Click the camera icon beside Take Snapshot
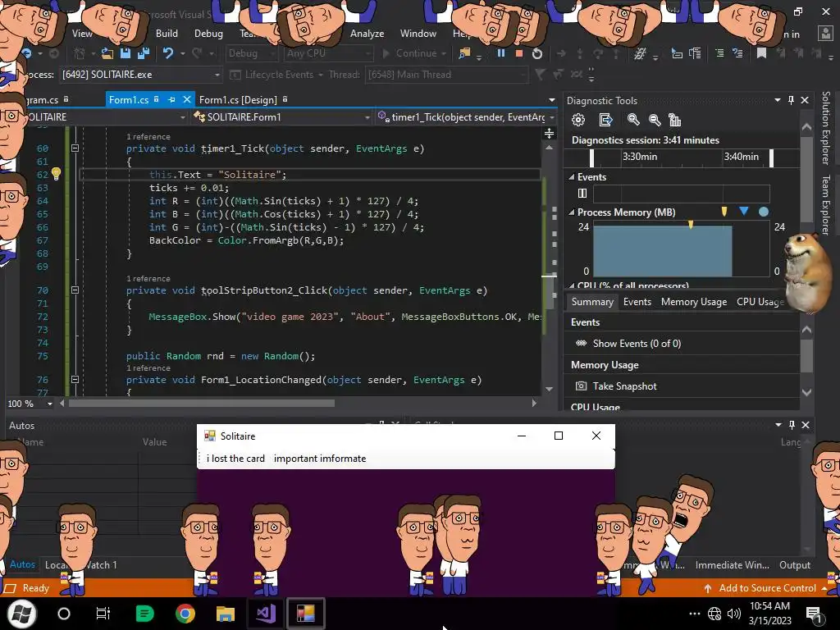 (x=581, y=386)
